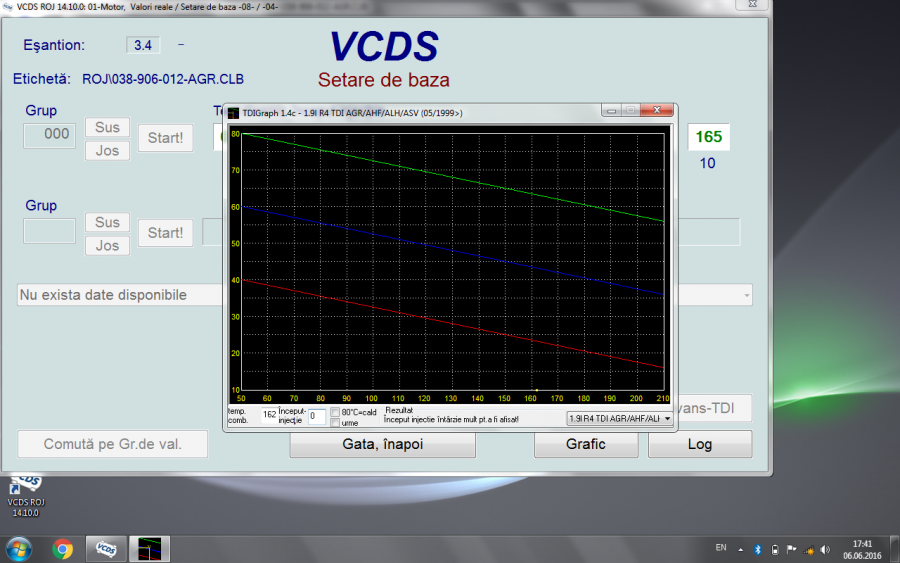Click the TDIGraph title bar icon
Screen dimensions: 900x563
[234, 113]
